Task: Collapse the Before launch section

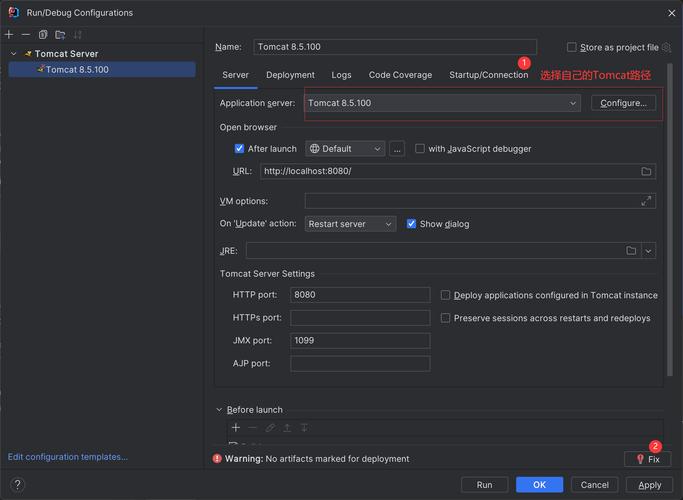Action: (x=219, y=410)
